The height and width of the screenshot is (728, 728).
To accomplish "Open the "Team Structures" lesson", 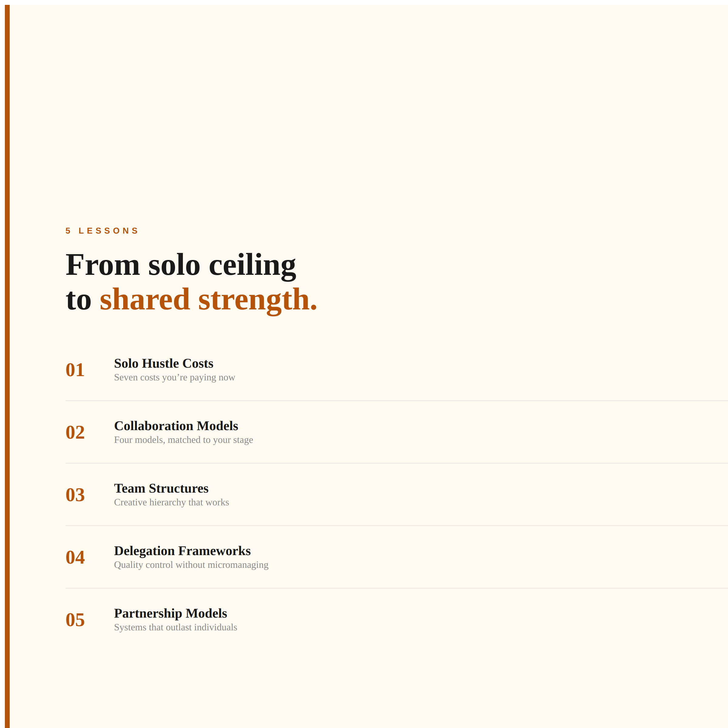I will (161, 488).
